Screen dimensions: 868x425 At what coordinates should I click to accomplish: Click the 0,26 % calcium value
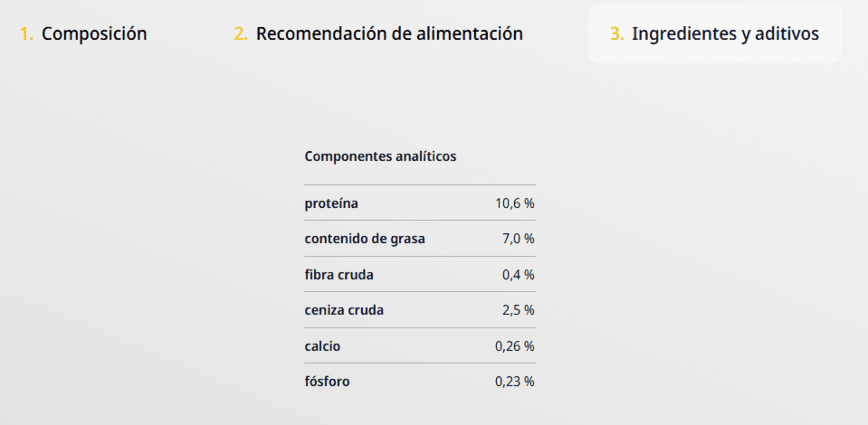coord(515,346)
